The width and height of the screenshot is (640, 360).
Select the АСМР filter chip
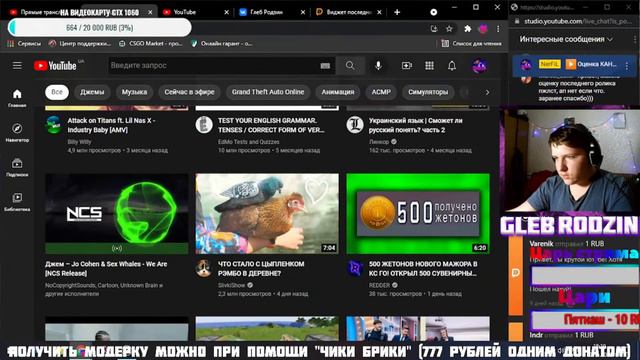coord(381,92)
